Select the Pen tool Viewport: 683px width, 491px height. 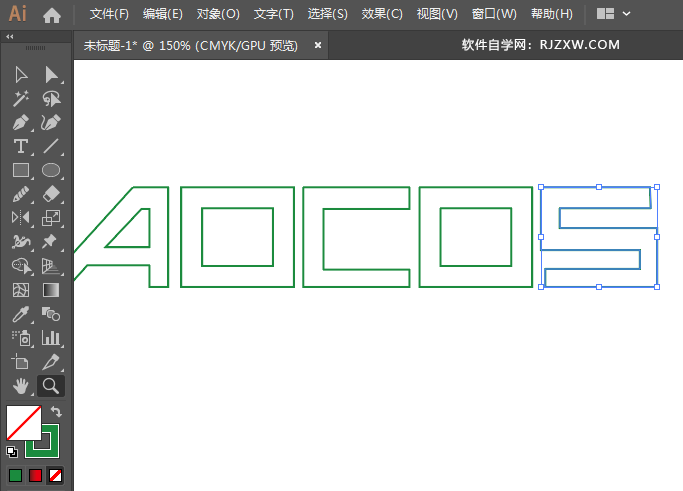click(21, 123)
